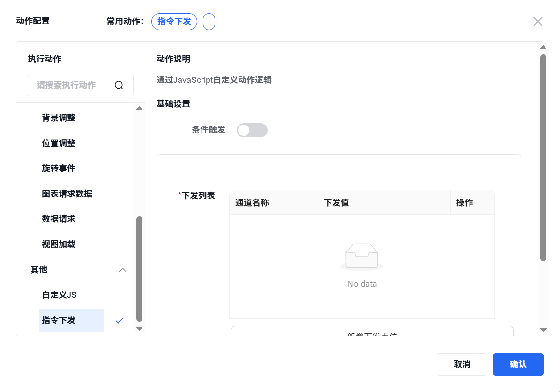Image resolution: width=560 pixels, height=392 pixels.
Task: Select the 指令下发 common action tag
Action: 174,22
